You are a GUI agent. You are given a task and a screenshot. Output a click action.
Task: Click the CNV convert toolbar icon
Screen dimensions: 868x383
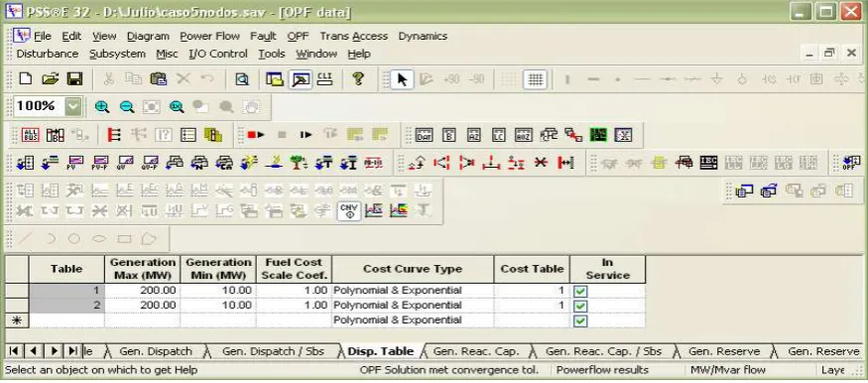(349, 210)
